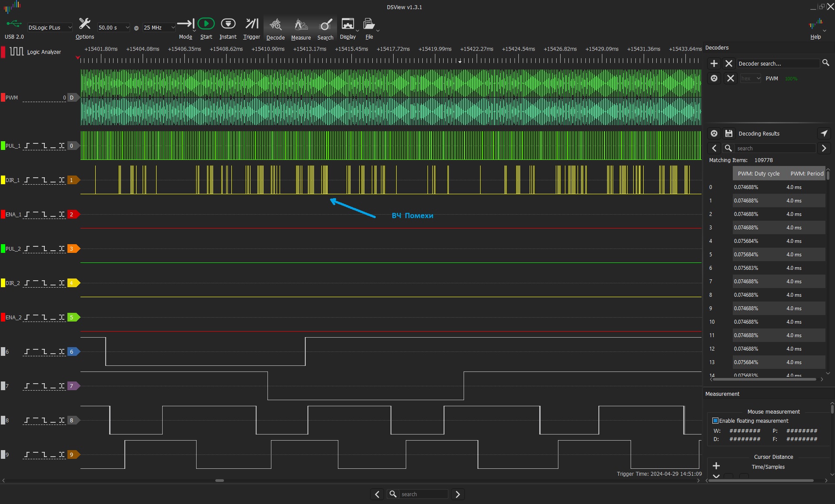The height and width of the screenshot is (504, 835).
Task: Open the DSLogic PLus device dropdown
Action: click(50, 27)
